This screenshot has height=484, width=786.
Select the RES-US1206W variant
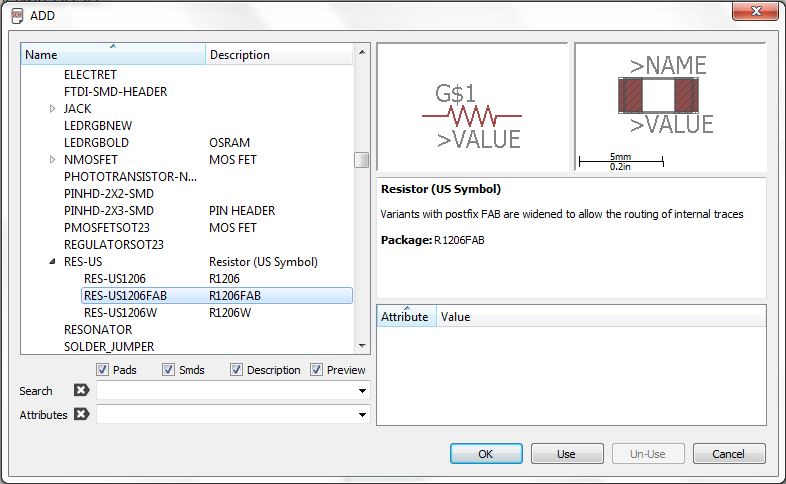click(x=120, y=313)
